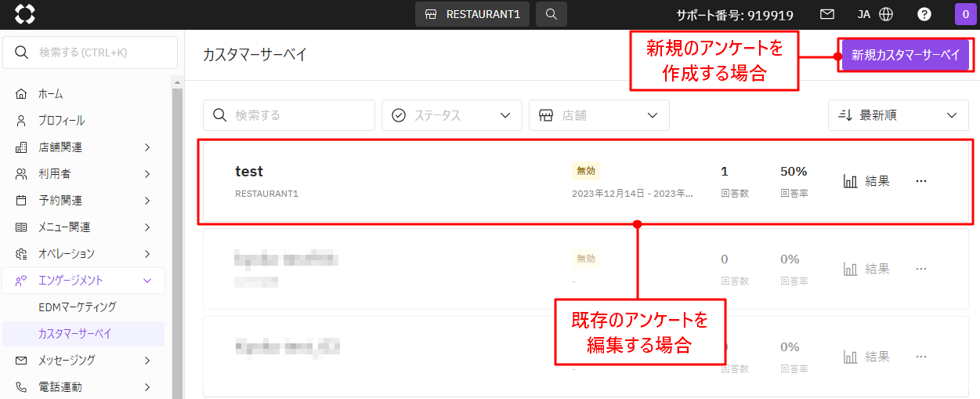Click the survey 検索する search field
Viewport: 980px width, 399px height.
pos(289,115)
